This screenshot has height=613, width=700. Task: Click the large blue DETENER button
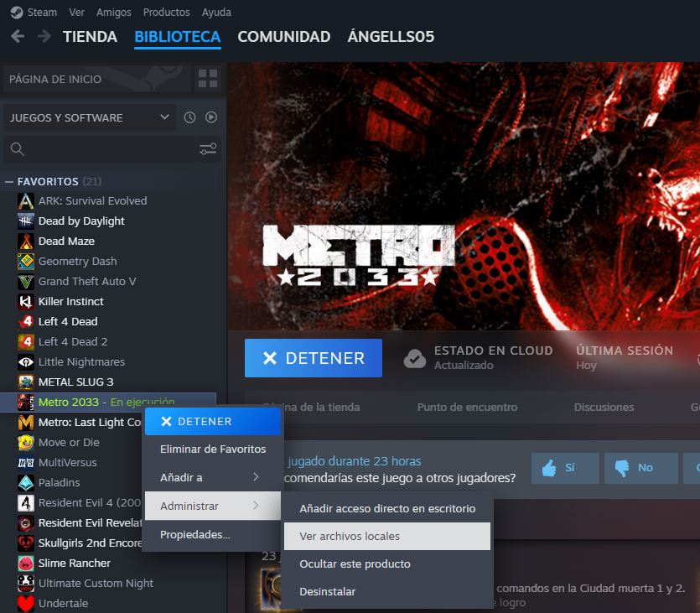tap(314, 358)
